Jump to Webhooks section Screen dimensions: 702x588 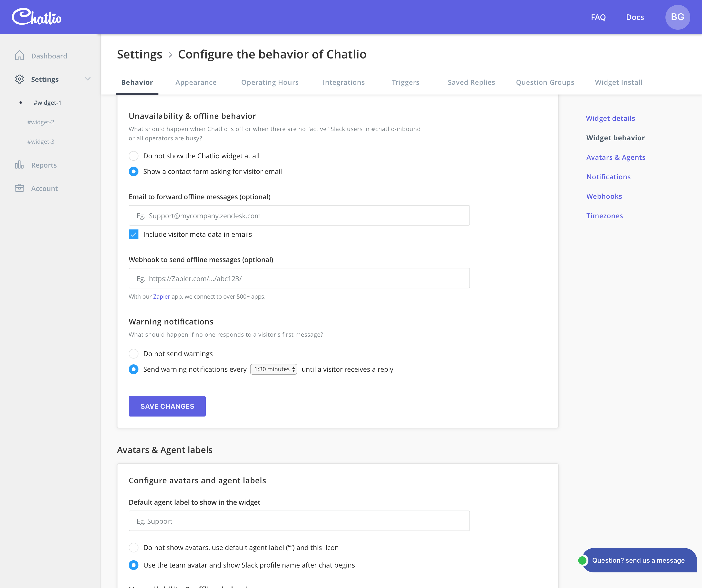pyautogui.click(x=604, y=196)
